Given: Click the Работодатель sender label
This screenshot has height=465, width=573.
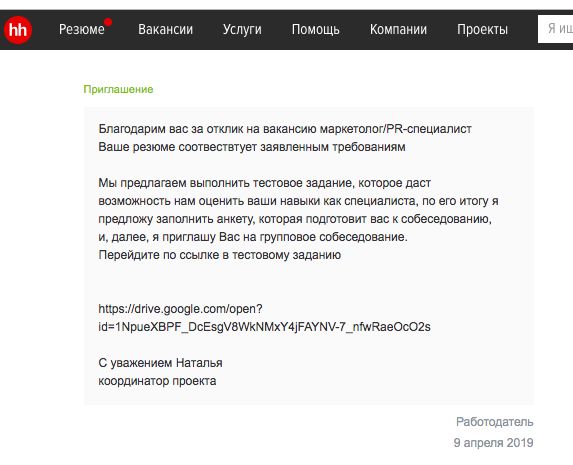Looking at the screenshot, I should (x=494, y=422).
